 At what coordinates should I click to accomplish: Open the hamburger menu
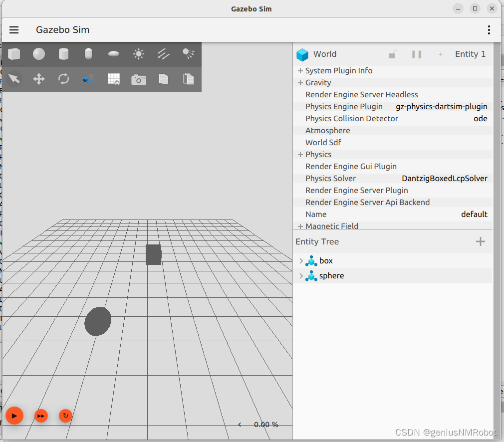pyautogui.click(x=14, y=30)
